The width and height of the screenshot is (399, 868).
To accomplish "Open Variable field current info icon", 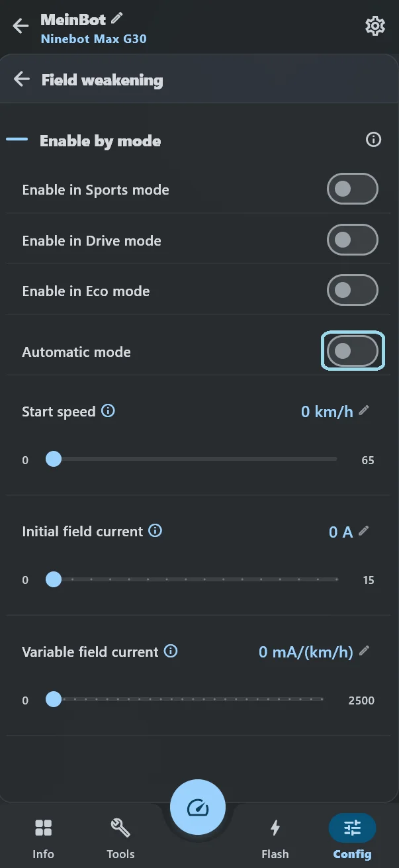I will point(171,651).
